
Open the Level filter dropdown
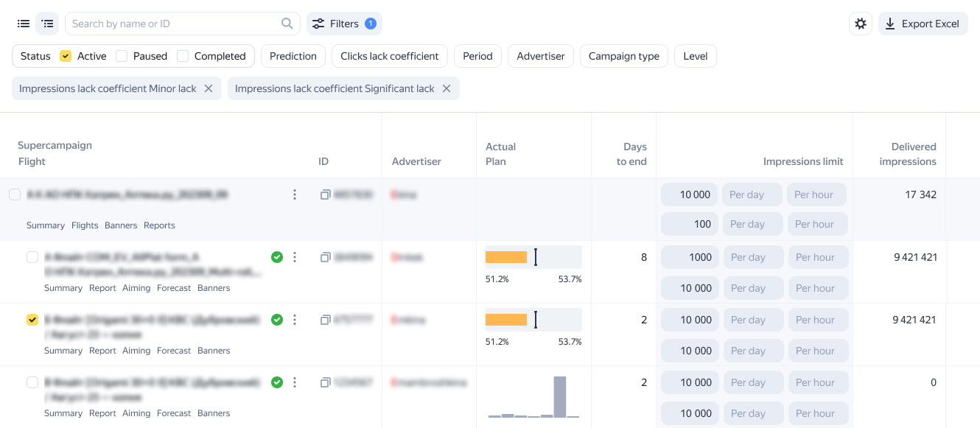tap(696, 56)
